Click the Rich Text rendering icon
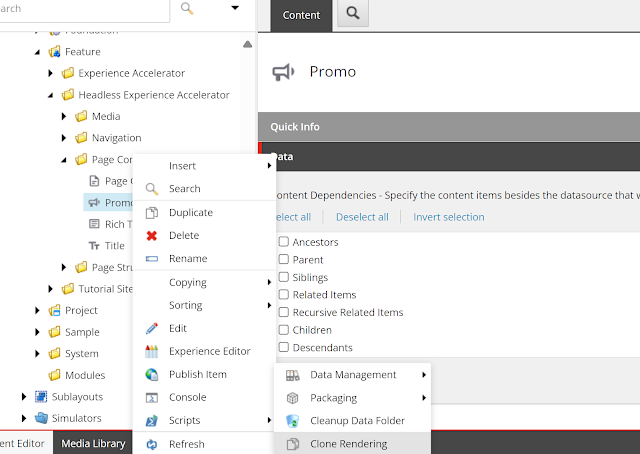The image size is (640, 454). pos(94,224)
